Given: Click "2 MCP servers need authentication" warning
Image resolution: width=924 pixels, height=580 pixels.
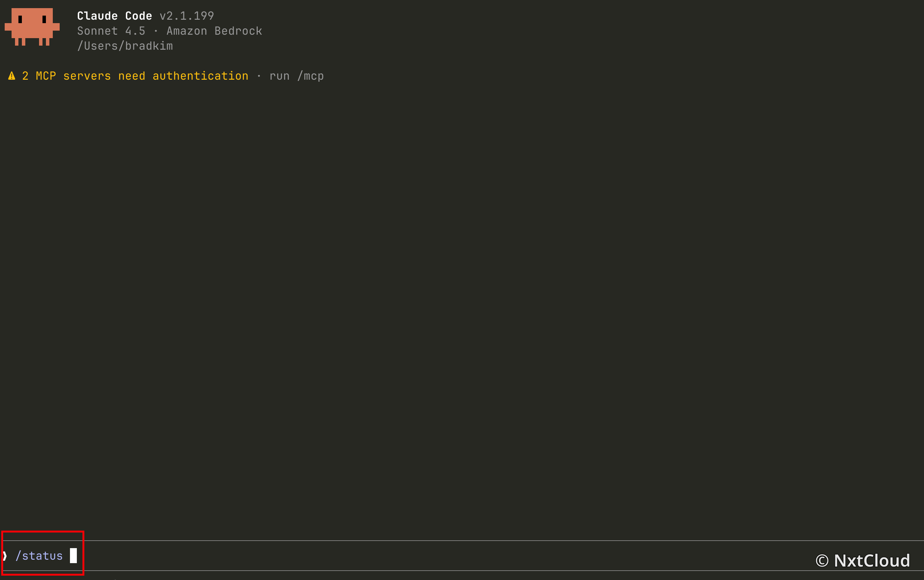Looking at the screenshot, I should 135,76.
